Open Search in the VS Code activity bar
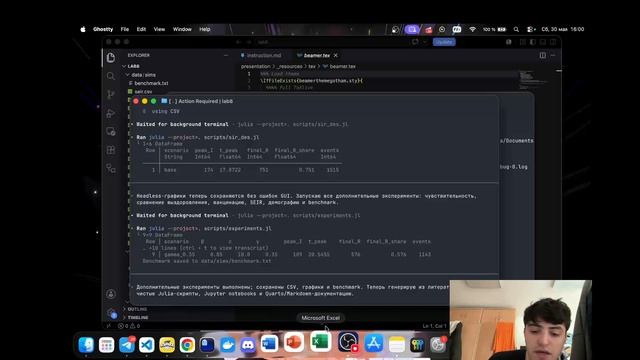The image size is (640, 360). pyautogui.click(x=111, y=76)
